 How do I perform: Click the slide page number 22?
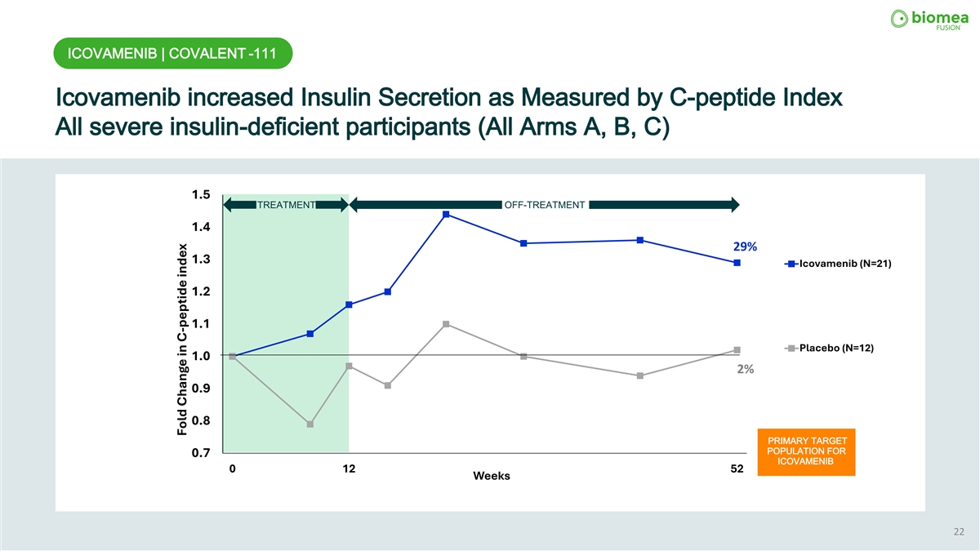click(959, 532)
